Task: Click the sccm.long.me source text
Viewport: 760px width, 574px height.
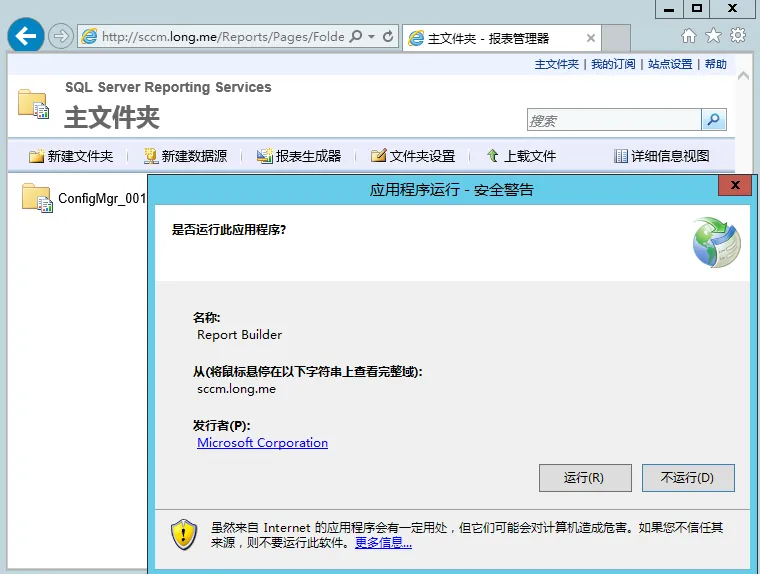Action: click(x=237, y=389)
